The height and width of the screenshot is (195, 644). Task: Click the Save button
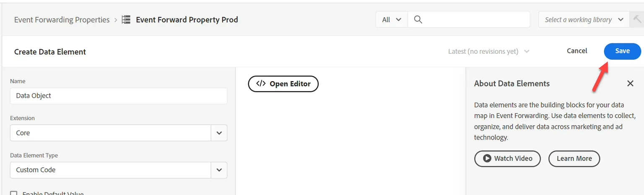pyautogui.click(x=622, y=51)
